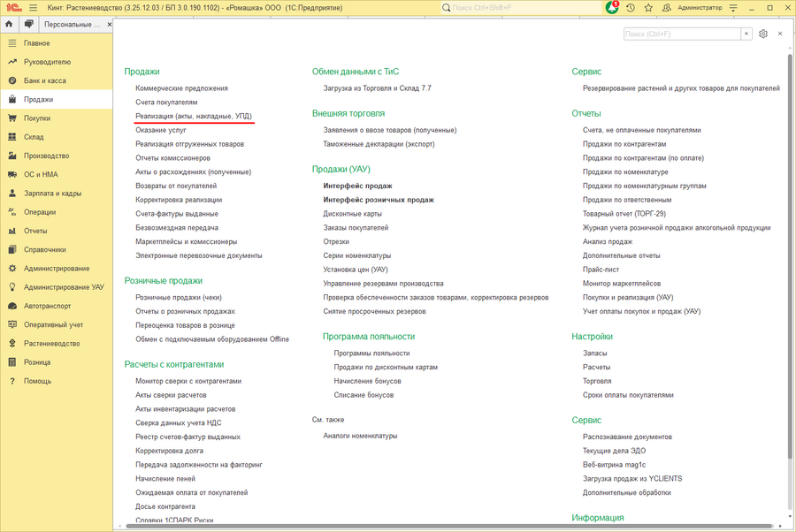Open Розничные продажи (чеки)
Viewport: 796px width, 532px height.
click(x=178, y=297)
